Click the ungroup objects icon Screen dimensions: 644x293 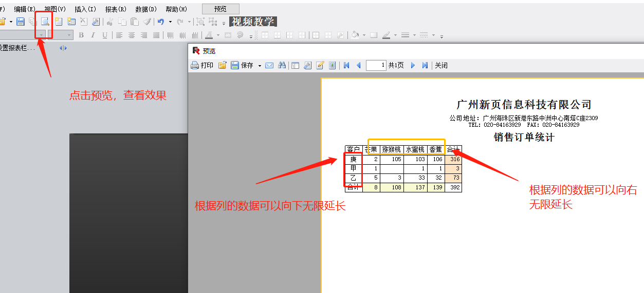(213, 22)
